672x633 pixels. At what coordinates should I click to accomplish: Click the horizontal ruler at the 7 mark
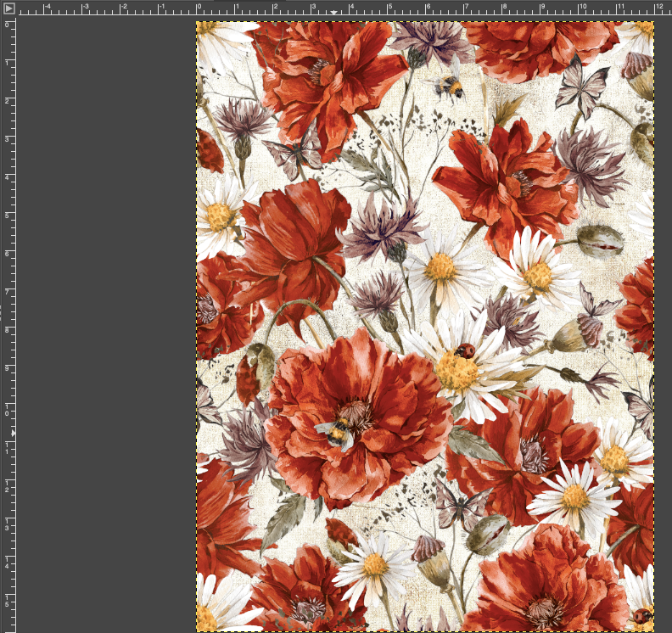[x=465, y=8]
